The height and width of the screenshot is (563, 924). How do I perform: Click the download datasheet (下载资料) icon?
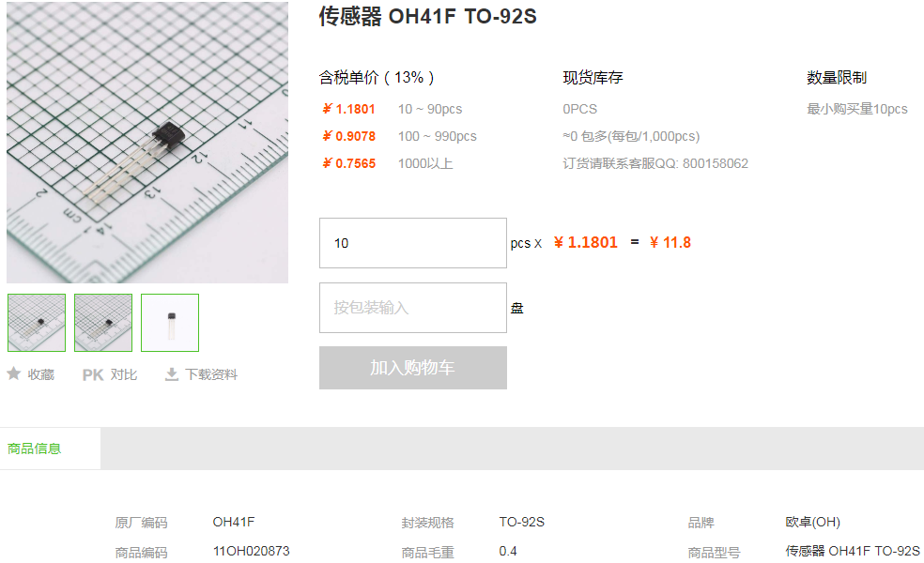pyautogui.click(x=172, y=374)
